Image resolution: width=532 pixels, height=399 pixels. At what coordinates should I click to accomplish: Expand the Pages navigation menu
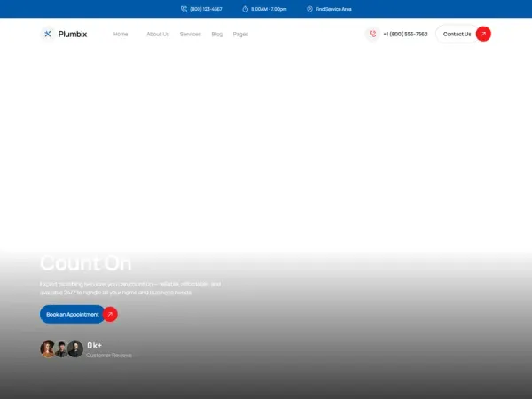point(240,34)
